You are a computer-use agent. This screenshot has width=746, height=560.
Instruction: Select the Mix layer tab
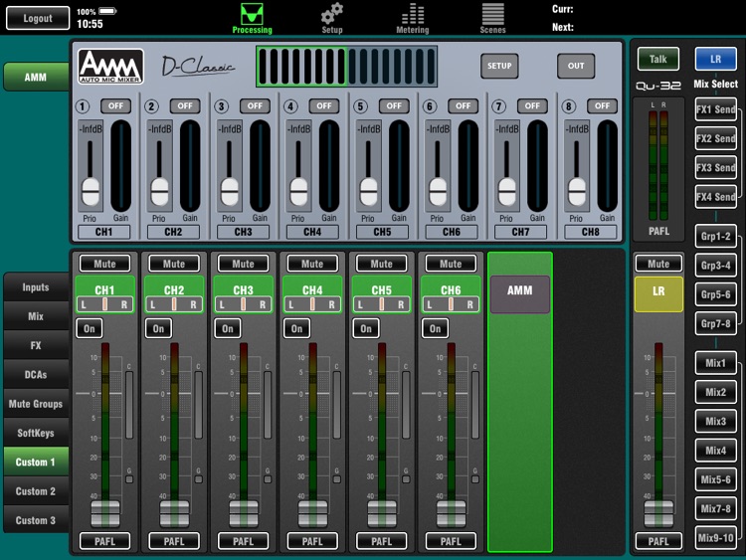click(x=36, y=316)
